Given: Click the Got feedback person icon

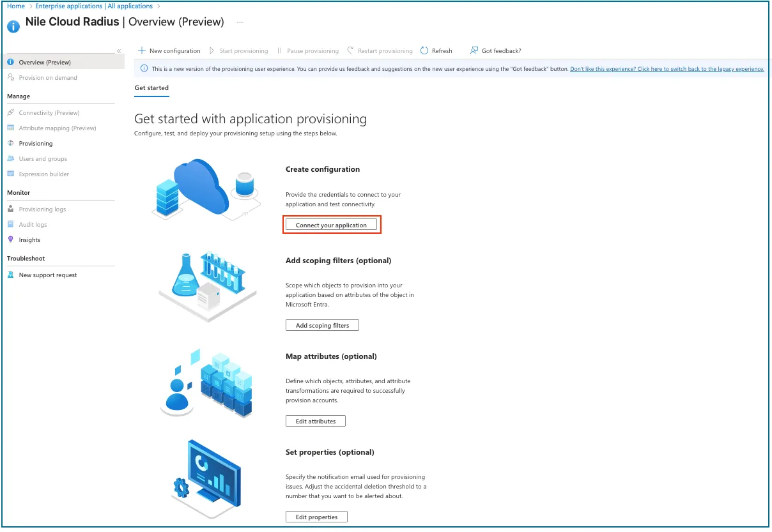Looking at the screenshot, I should pos(474,50).
